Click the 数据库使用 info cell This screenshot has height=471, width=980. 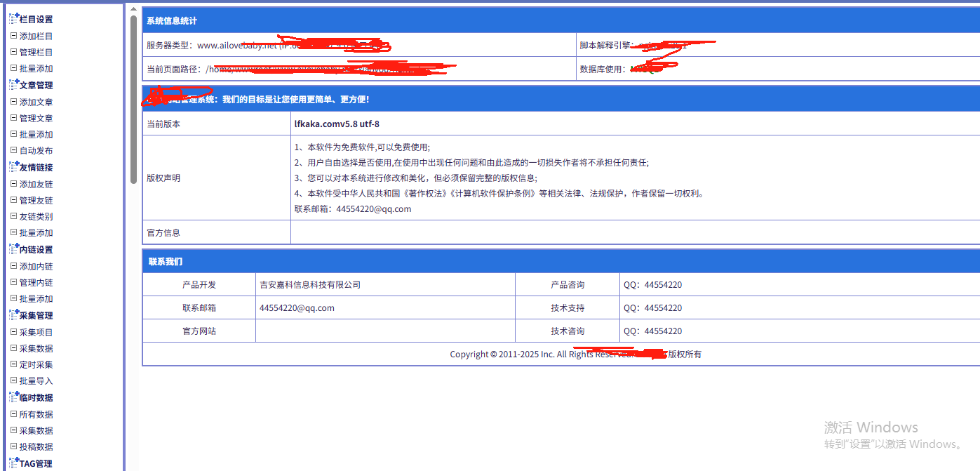coord(778,69)
